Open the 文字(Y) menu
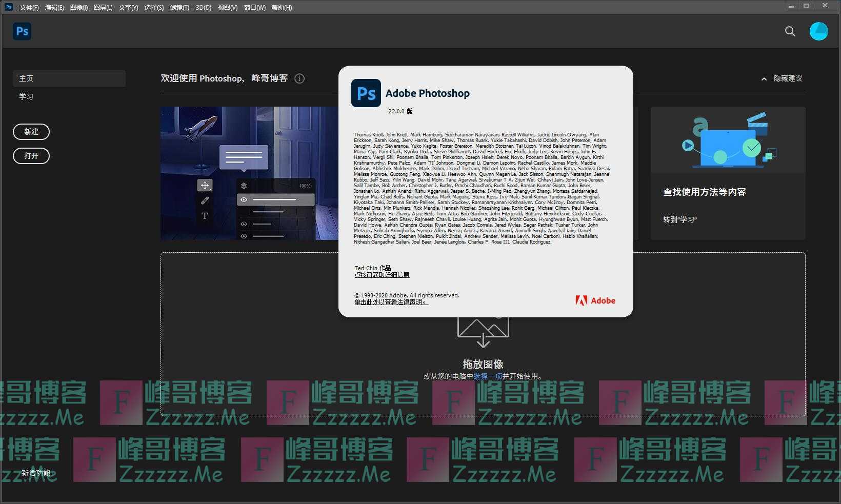 coord(128,8)
